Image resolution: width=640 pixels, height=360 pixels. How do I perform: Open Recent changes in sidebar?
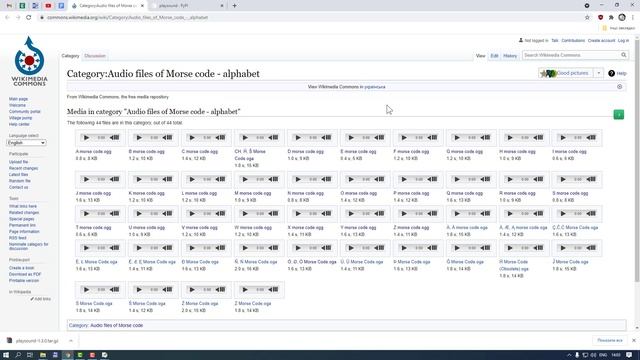tap(23, 168)
